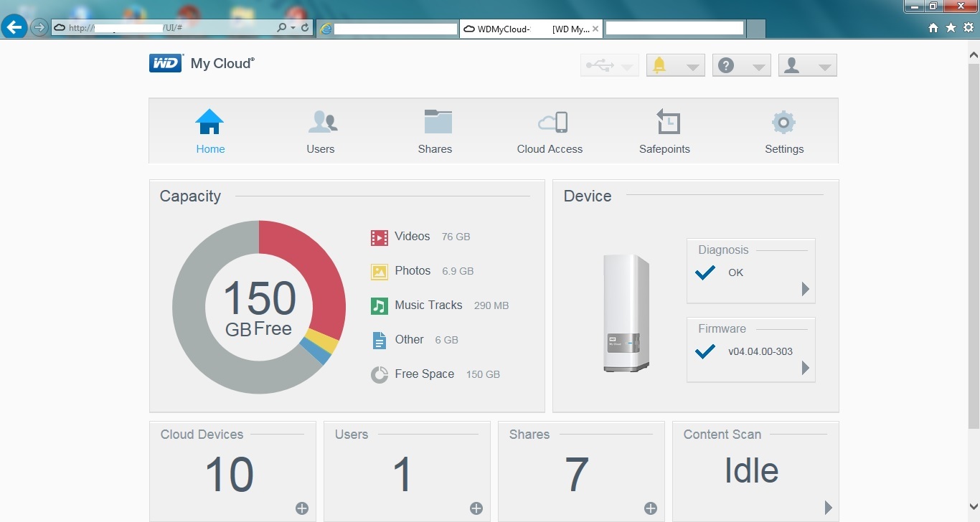Open browser tools gear icon

pos(969,27)
